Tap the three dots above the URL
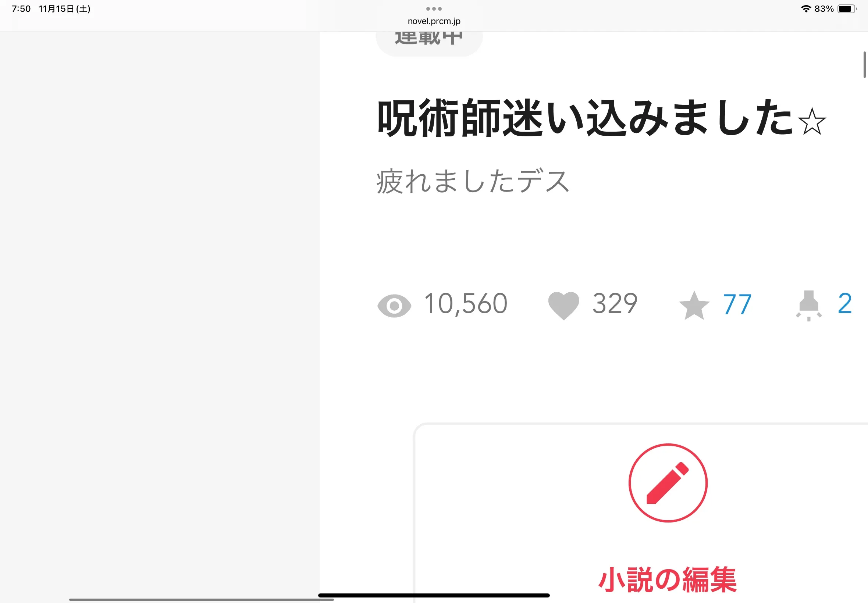Image resolution: width=868 pixels, height=603 pixels. point(434,9)
